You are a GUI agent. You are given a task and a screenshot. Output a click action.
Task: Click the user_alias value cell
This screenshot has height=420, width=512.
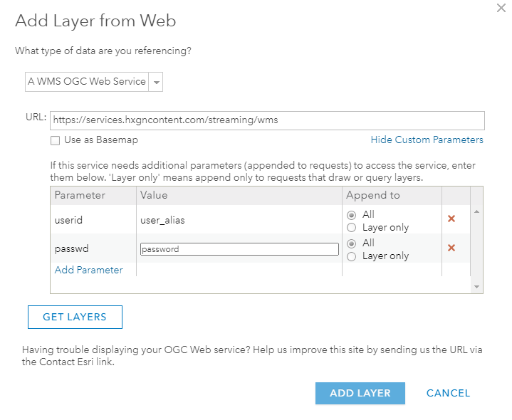pos(162,220)
